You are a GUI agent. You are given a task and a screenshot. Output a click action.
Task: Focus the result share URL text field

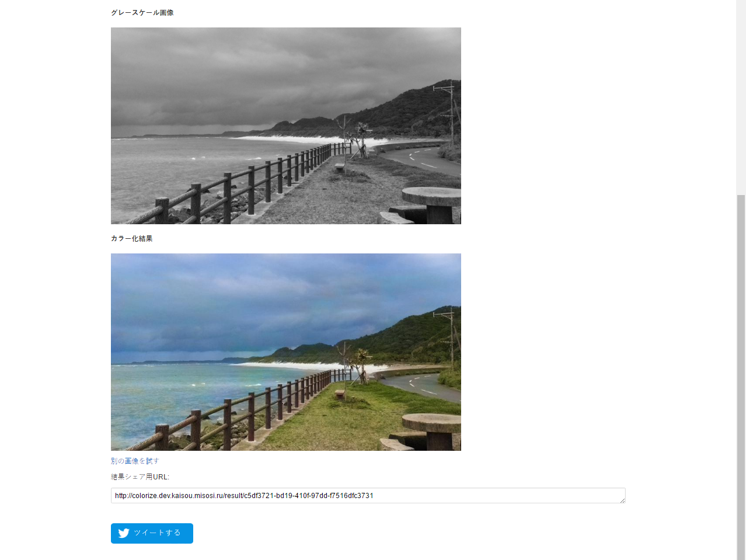click(x=368, y=496)
